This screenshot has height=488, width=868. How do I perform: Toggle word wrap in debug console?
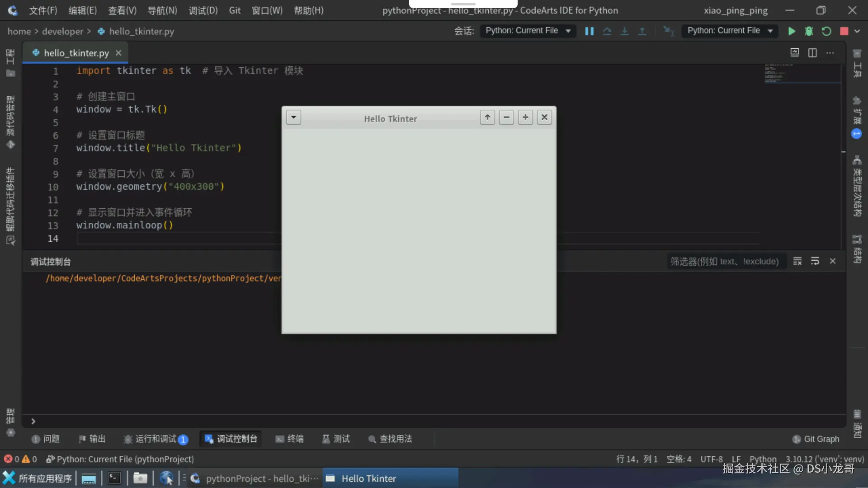(815, 261)
